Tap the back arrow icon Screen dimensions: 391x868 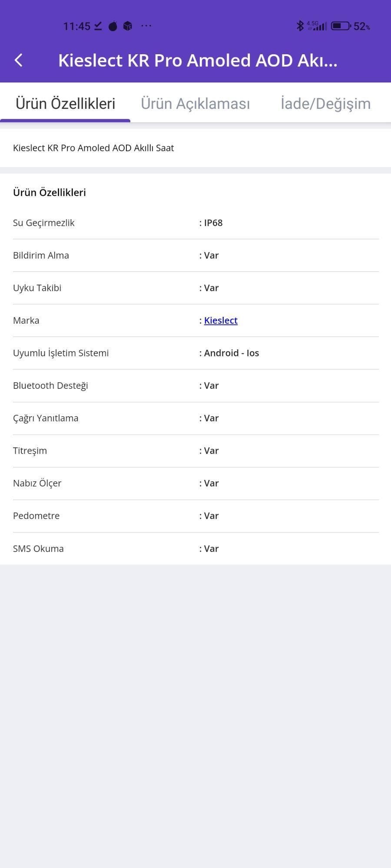(x=19, y=60)
